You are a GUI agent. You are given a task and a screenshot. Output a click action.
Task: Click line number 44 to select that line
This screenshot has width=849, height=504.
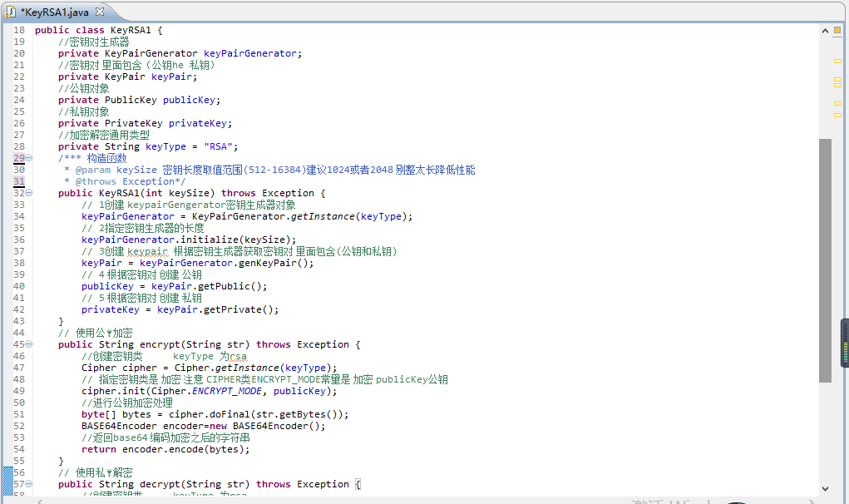(18, 332)
